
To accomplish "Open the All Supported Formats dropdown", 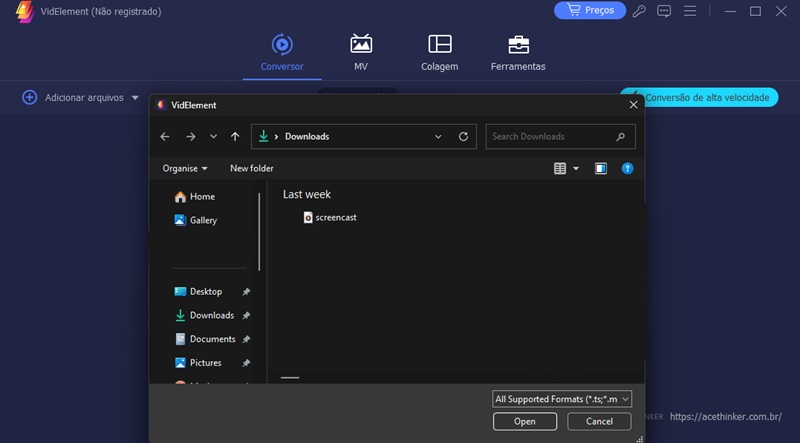I will pyautogui.click(x=562, y=399).
